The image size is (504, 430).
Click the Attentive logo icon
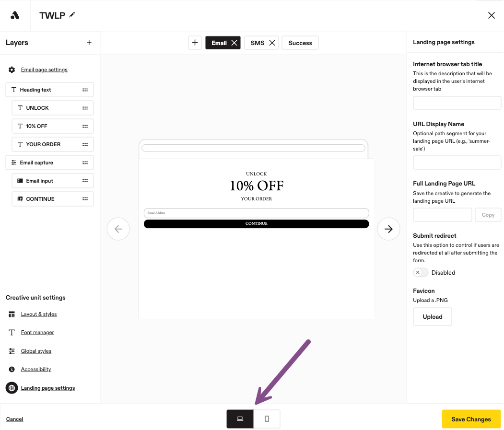(x=15, y=15)
